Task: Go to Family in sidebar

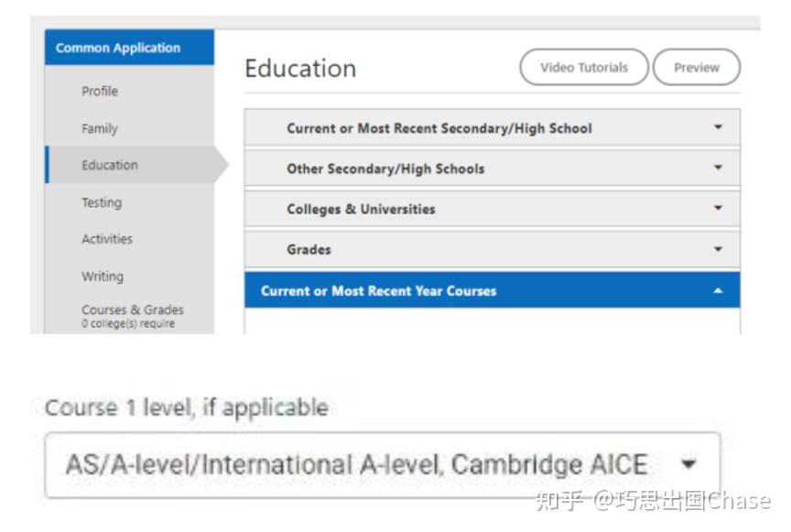Action: click(100, 129)
